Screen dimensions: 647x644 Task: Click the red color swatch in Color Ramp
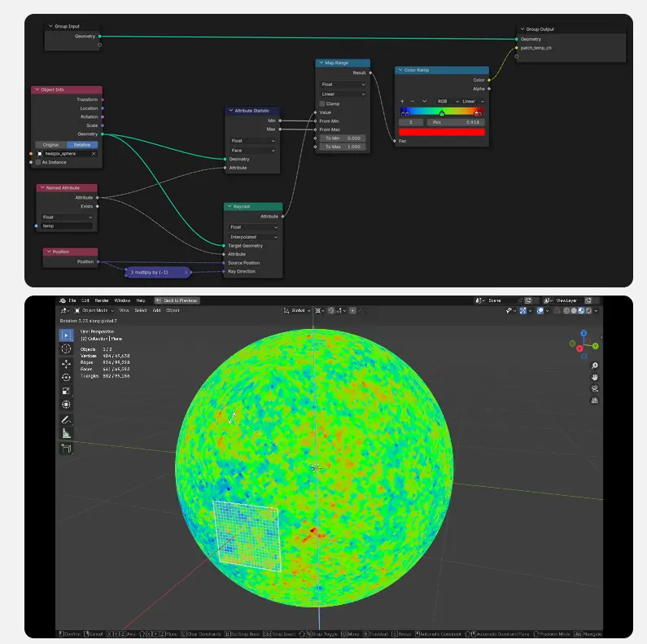[442, 132]
